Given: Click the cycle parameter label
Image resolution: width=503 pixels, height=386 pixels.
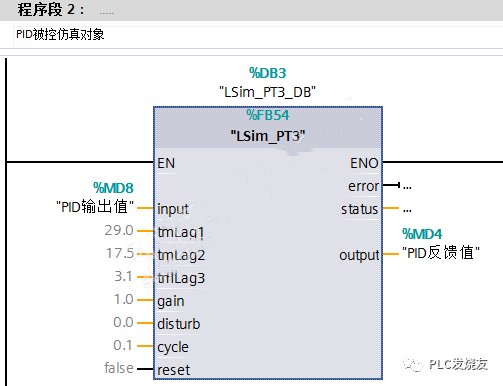Looking at the screenshot, I should [173, 347].
